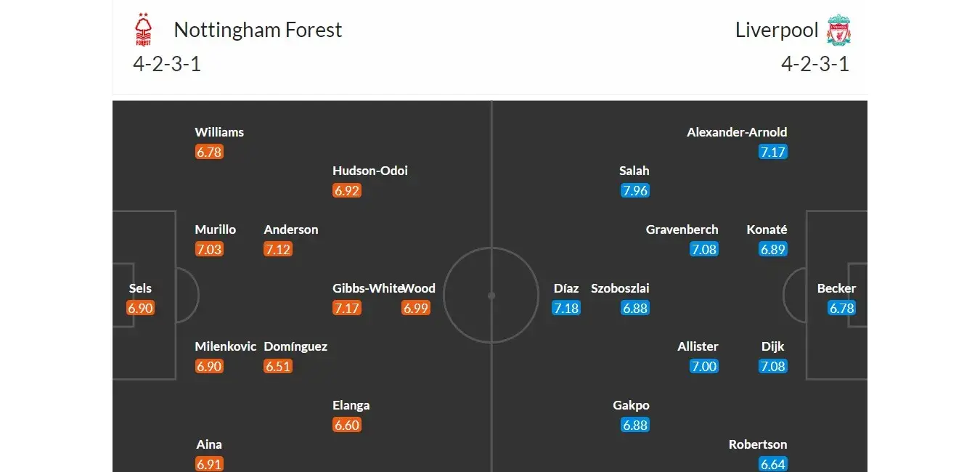
Task: Open the Nottingham Forest team name link
Action: pos(258,30)
